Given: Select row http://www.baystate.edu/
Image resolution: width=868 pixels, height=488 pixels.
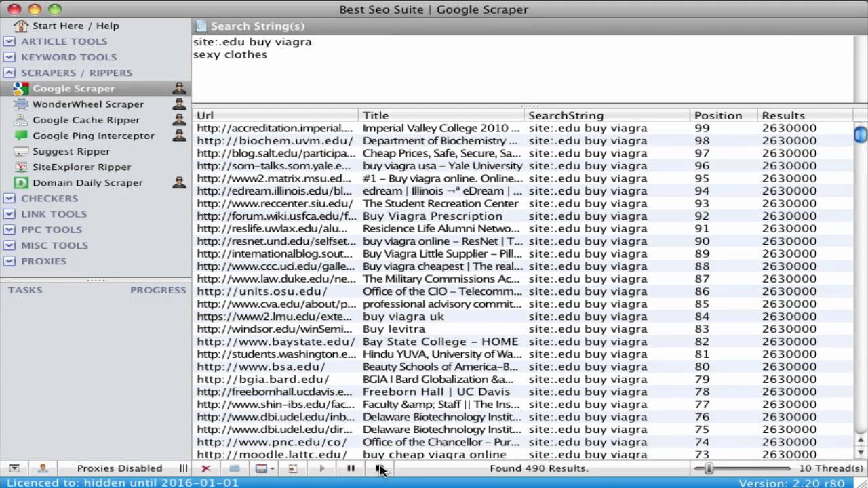Looking at the screenshot, I should coord(522,342).
